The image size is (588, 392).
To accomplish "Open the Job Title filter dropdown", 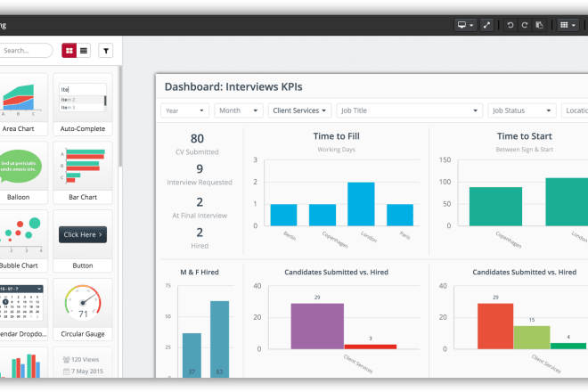I will (410, 110).
